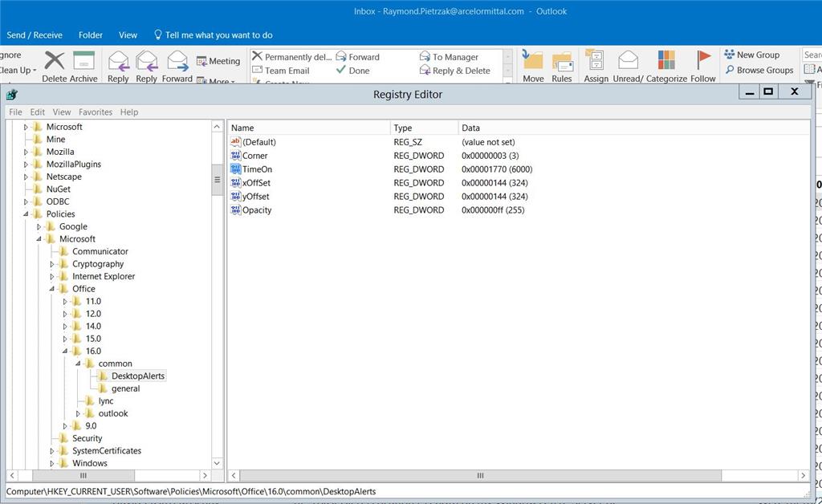Switch to Outlook Folder tab
The height and width of the screenshot is (504, 822).
click(91, 35)
